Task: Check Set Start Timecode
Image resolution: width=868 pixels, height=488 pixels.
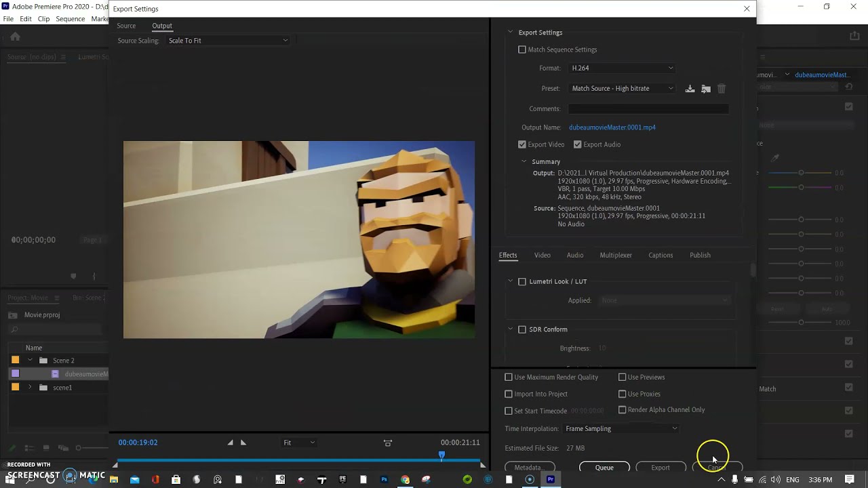Action: (509, 411)
